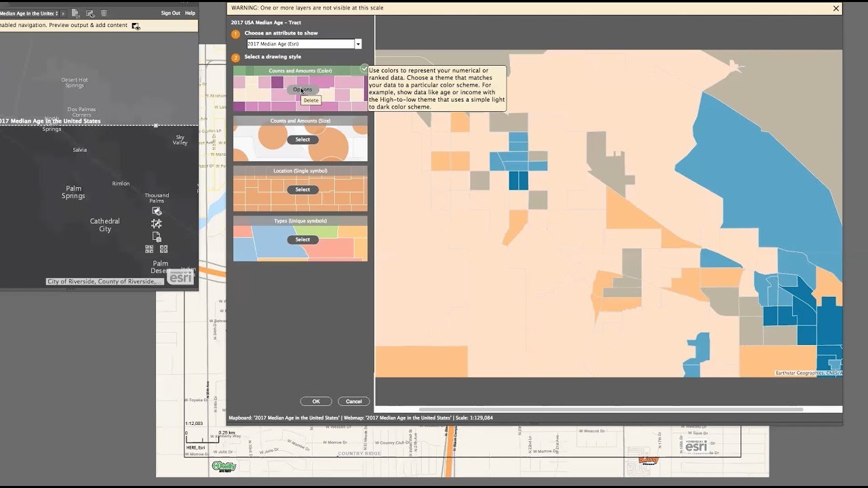Screen dimensions: 868x488
Task: Click the document database icon in map panel
Action: pos(157,237)
